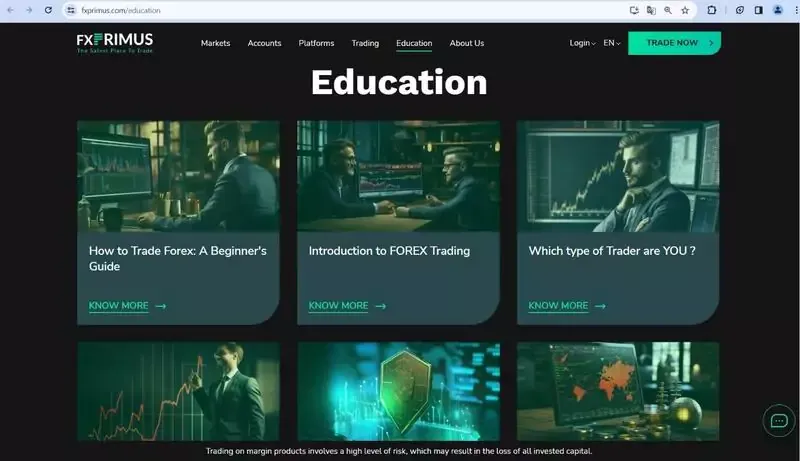Click the FXPrimus logo

tap(115, 43)
